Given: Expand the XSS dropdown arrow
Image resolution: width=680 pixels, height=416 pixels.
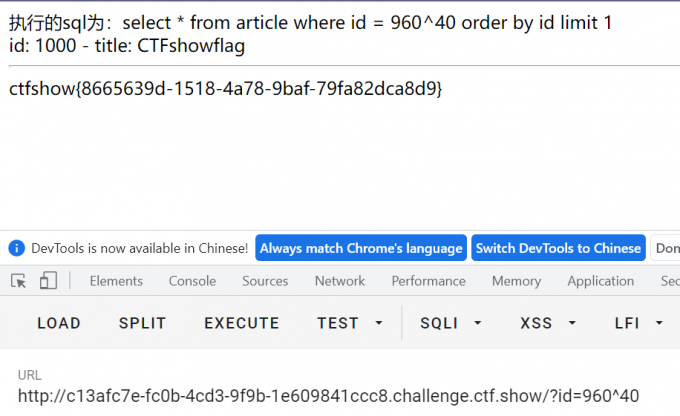Looking at the screenshot, I should click(x=572, y=323).
